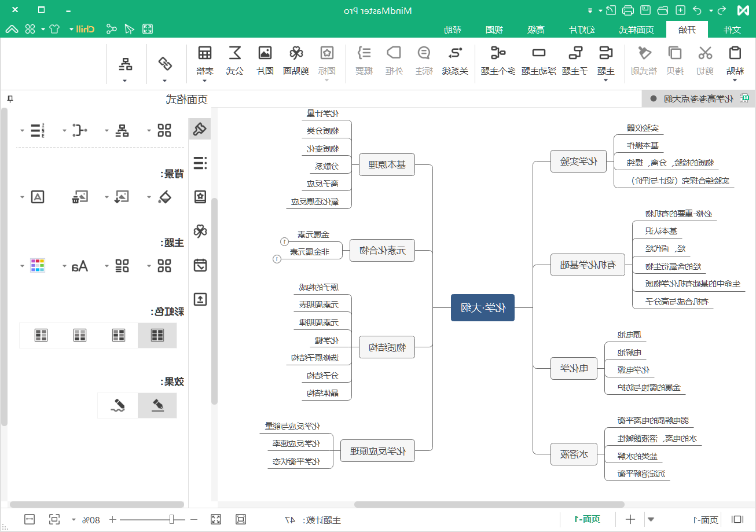Switch to the 幻灯片 tab

(x=582, y=30)
